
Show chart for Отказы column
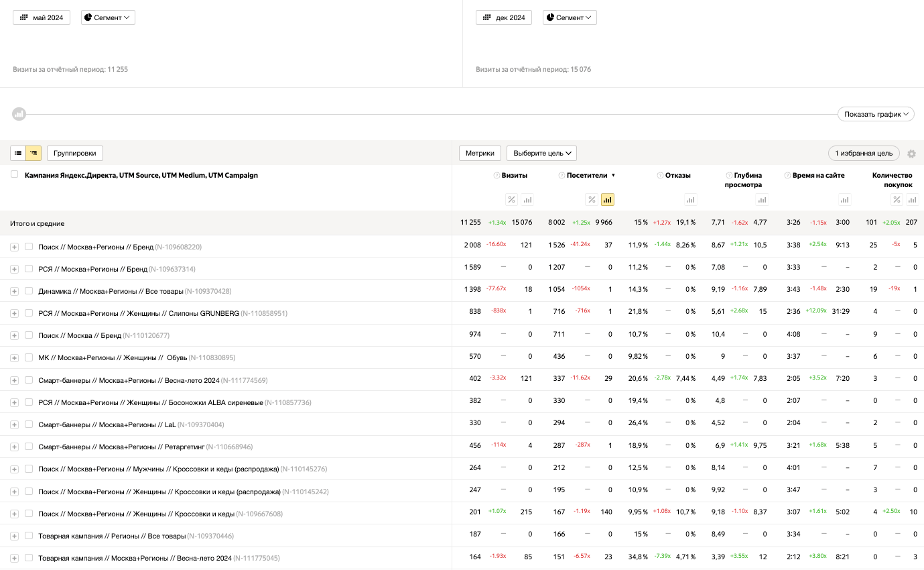point(691,199)
